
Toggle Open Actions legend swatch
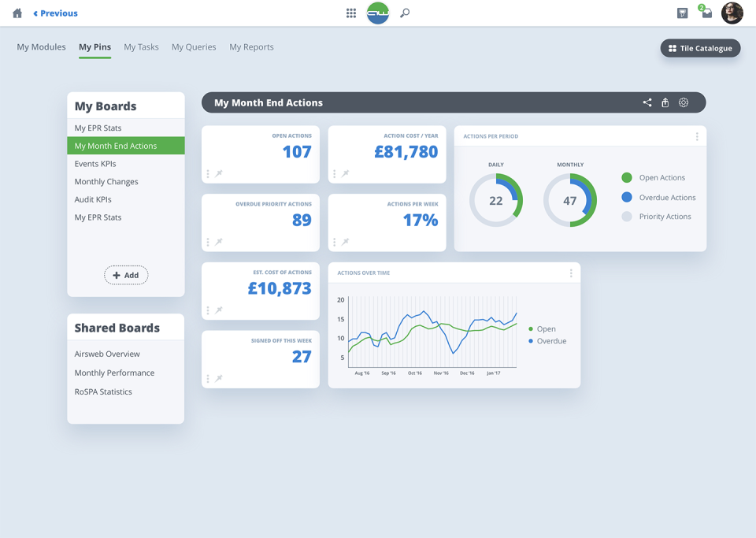[627, 177]
